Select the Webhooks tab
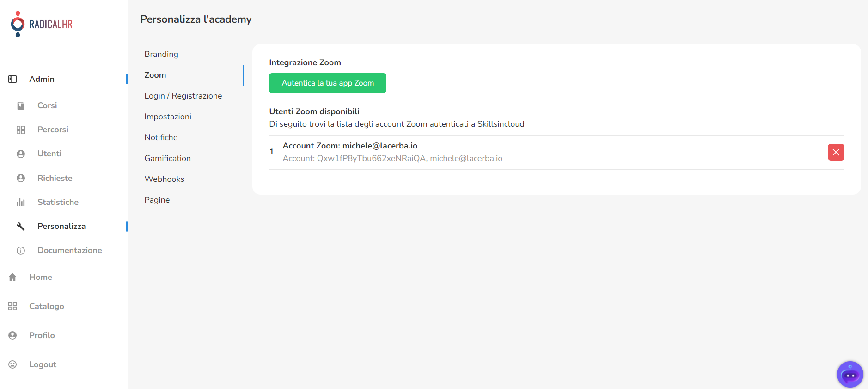This screenshot has width=868, height=389. tap(164, 179)
